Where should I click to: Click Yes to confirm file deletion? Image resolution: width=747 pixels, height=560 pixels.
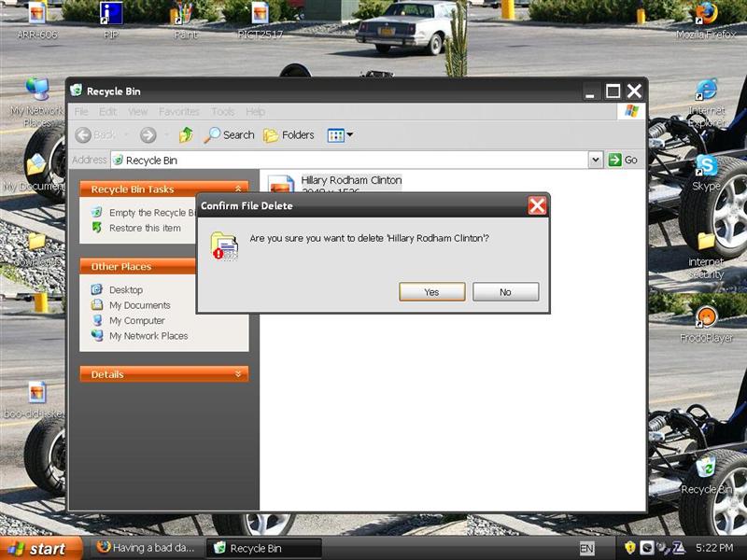coord(431,292)
